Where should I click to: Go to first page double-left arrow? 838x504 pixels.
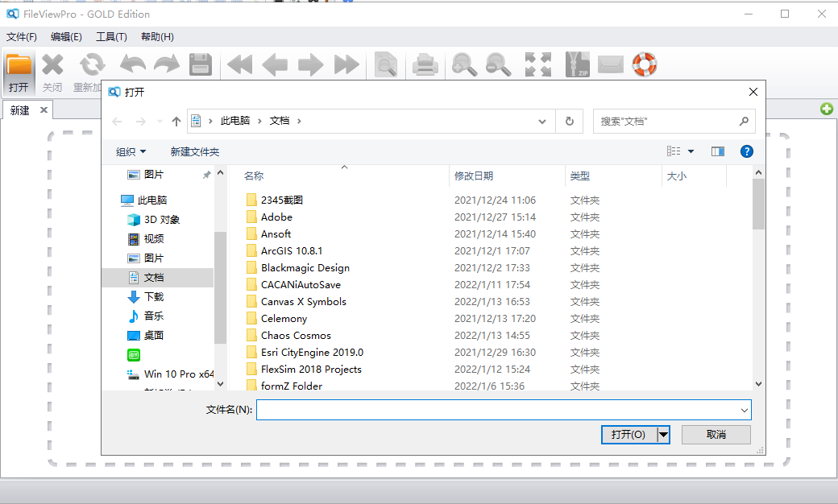239,65
